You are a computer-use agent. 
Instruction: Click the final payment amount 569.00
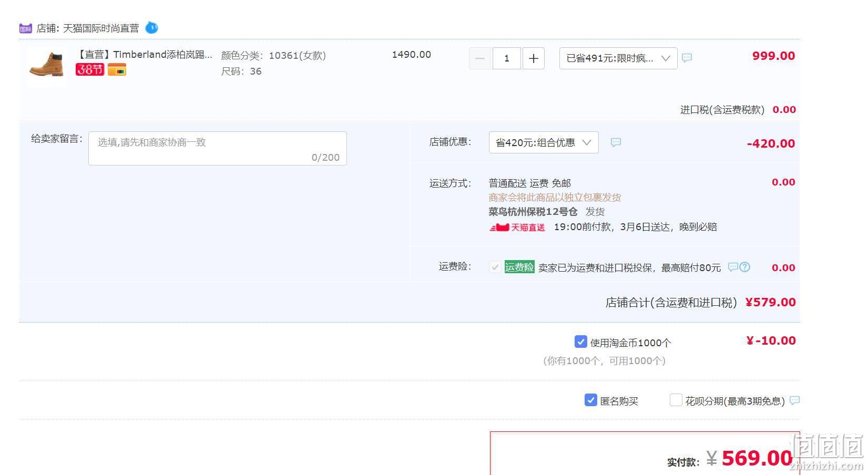(x=757, y=458)
